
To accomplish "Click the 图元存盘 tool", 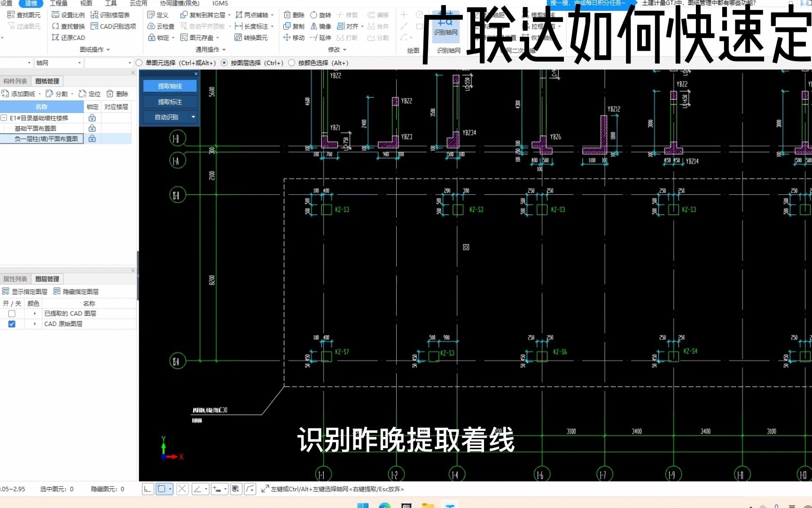I will [x=197, y=38].
